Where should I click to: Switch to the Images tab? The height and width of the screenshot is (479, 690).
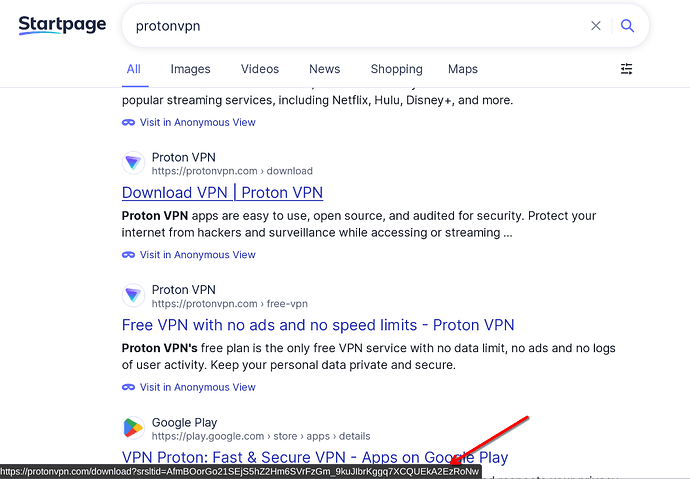(191, 69)
